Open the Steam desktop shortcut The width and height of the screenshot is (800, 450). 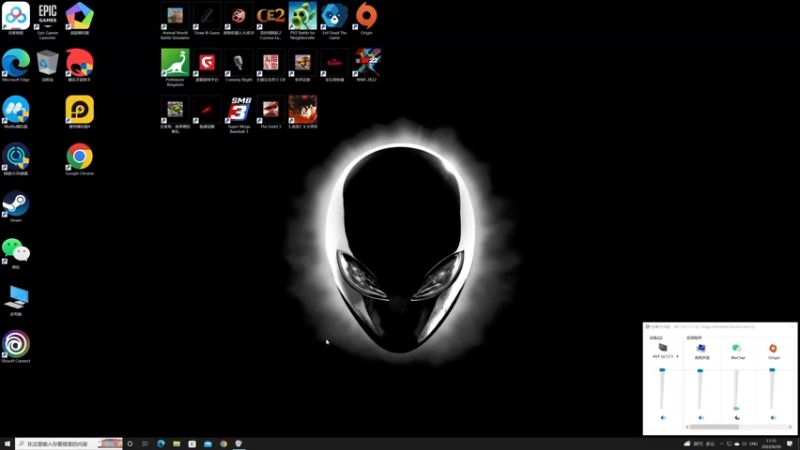(x=16, y=206)
